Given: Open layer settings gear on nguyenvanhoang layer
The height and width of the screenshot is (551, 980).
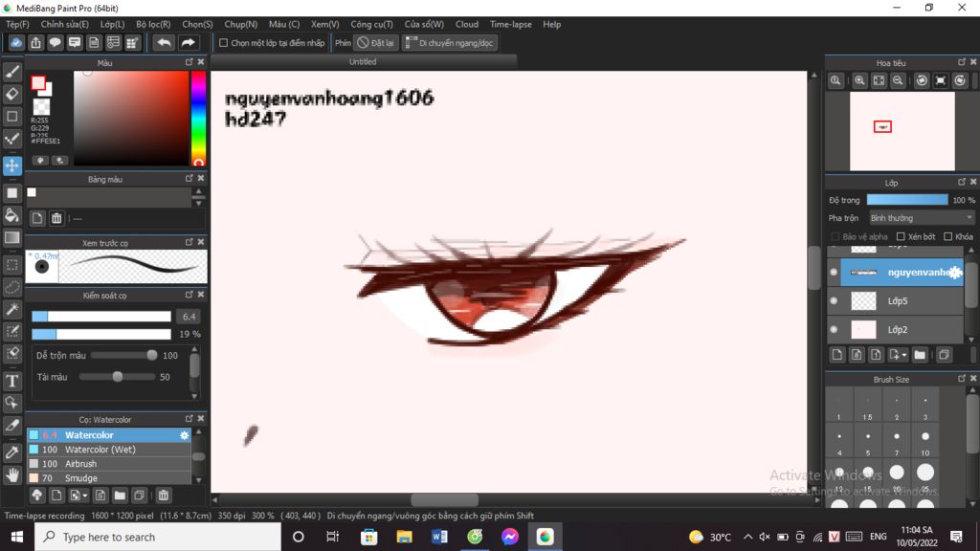Looking at the screenshot, I should click(956, 273).
